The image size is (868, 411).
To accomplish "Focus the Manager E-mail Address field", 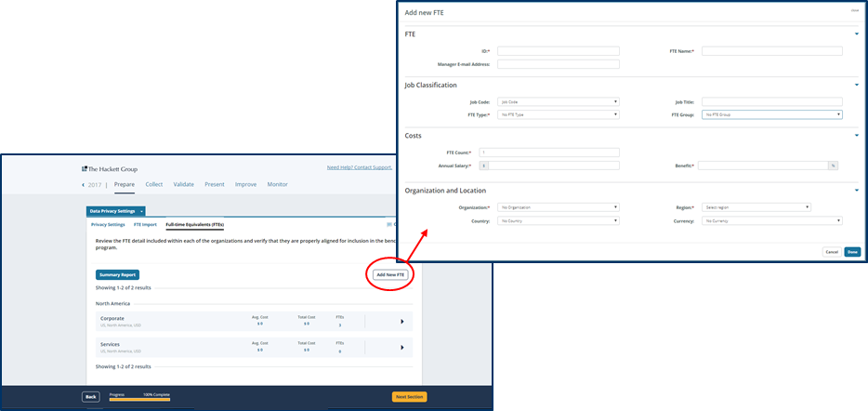I will [x=558, y=64].
